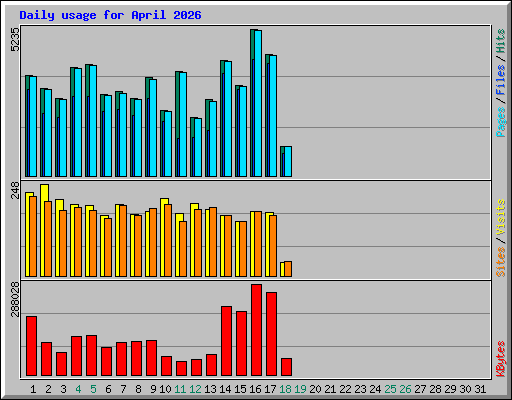Viewport: 512px width, 400px height.
Task: Click the orange sites bar for day 1
Action: pyautogui.click(x=33, y=236)
